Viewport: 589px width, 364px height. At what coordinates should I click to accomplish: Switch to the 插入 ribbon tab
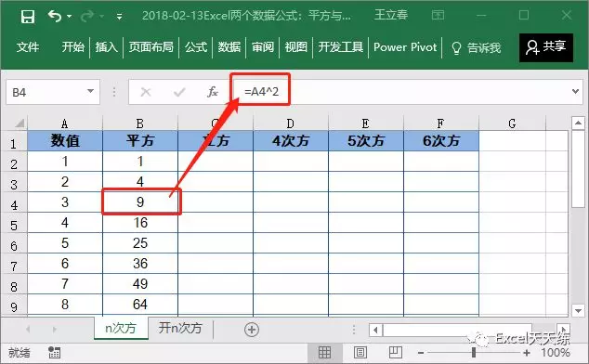point(106,47)
